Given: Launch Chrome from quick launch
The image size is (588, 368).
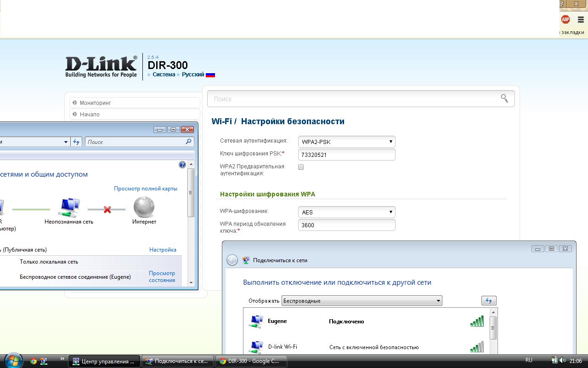Looking at the screenshot, I should [x=34, y=361].
